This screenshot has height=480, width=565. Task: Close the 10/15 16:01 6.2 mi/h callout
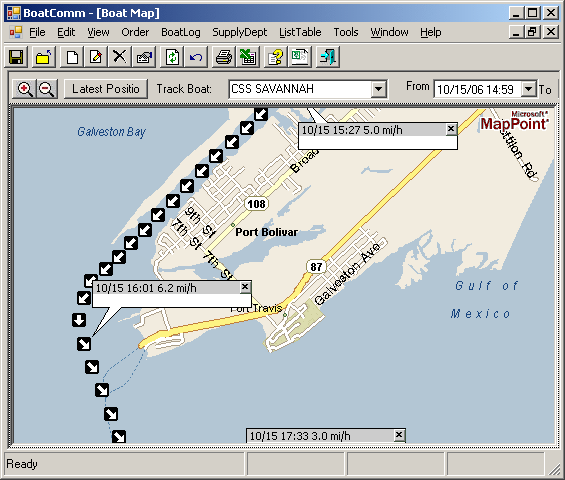[x=245, y=287]
